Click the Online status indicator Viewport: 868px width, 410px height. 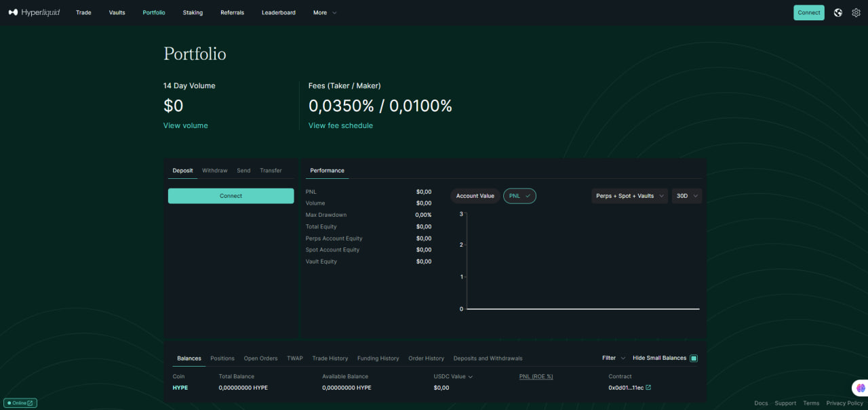pyautogui.click(x=20, y=403)
